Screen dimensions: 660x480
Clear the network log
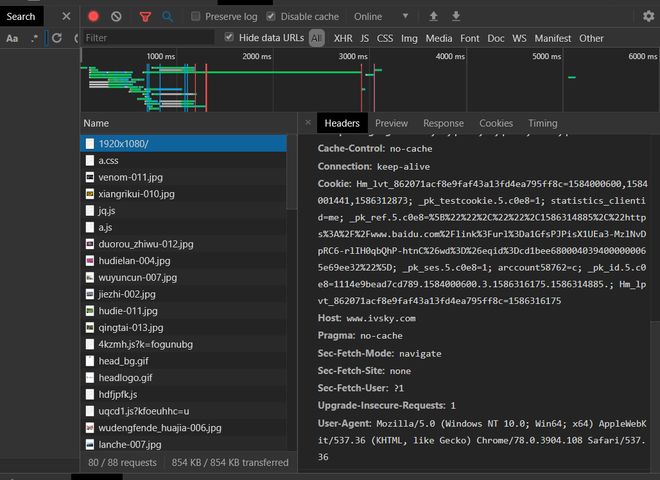point(116,16)
